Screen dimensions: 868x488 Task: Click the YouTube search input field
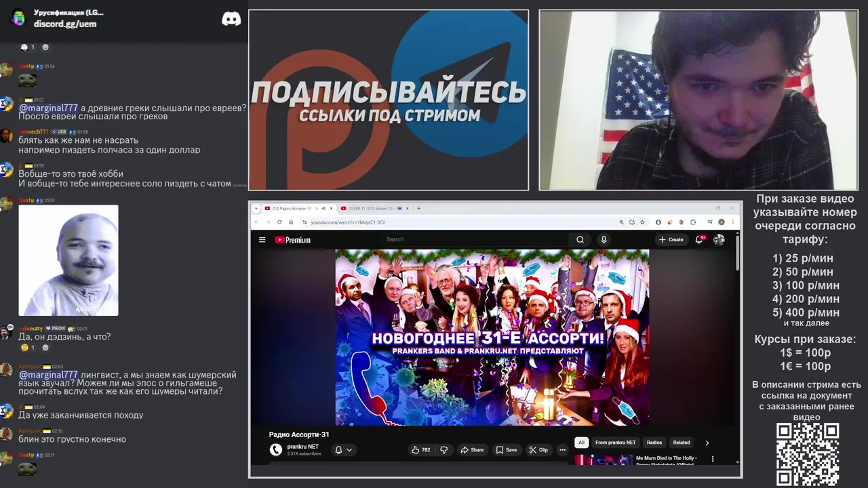click(475, 239)
